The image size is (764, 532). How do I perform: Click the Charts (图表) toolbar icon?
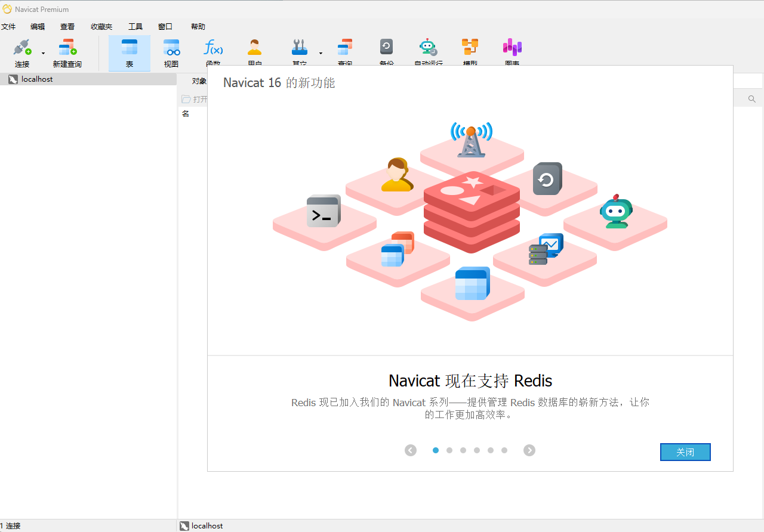pyautogui.click(x=512, y=48)
